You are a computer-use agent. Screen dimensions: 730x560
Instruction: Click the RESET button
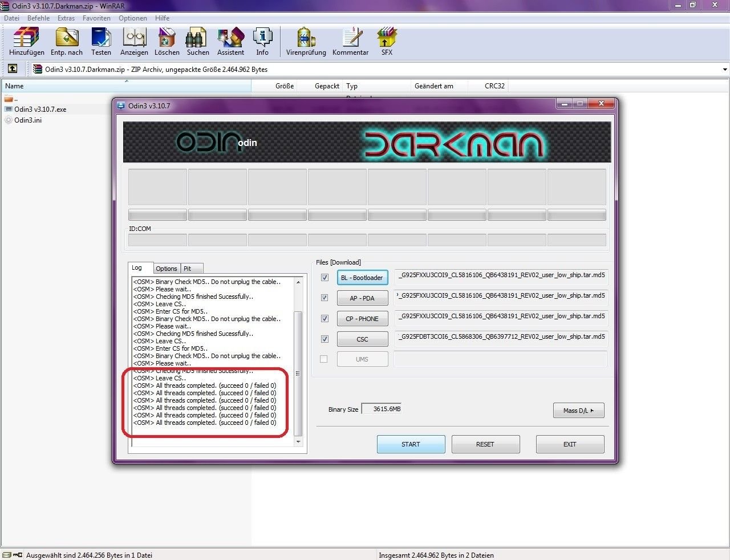[x=485, y=444]
